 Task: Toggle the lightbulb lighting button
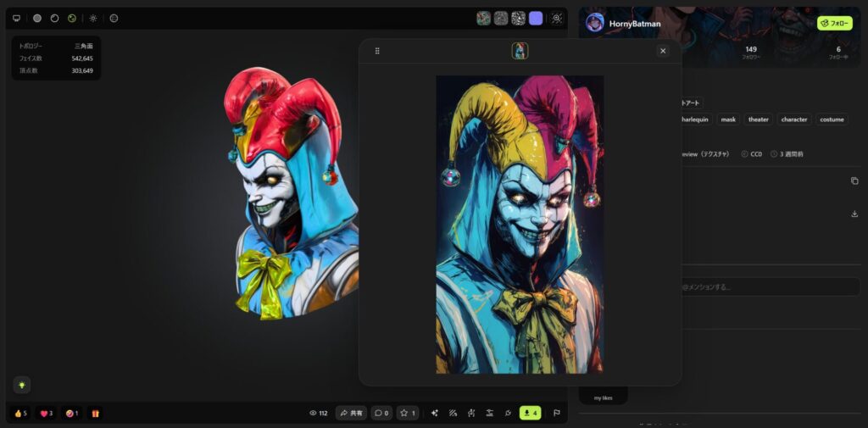tap(21, 385)
